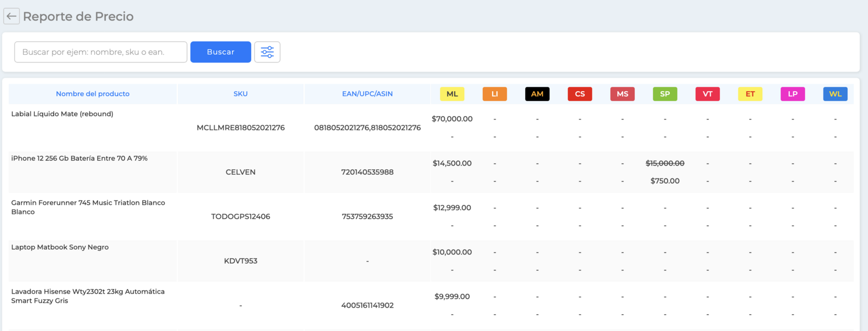Click EAN 720140535988
868x331 pixels.
point(367,172)
